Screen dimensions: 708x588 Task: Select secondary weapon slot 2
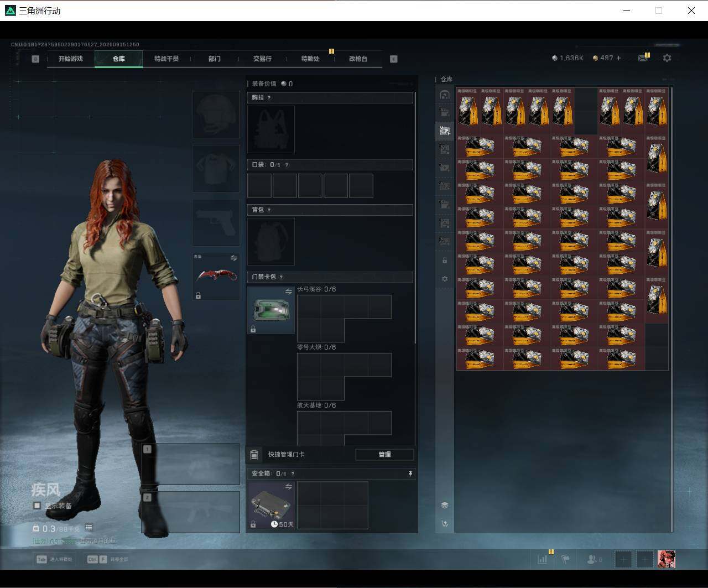[191, 512]
